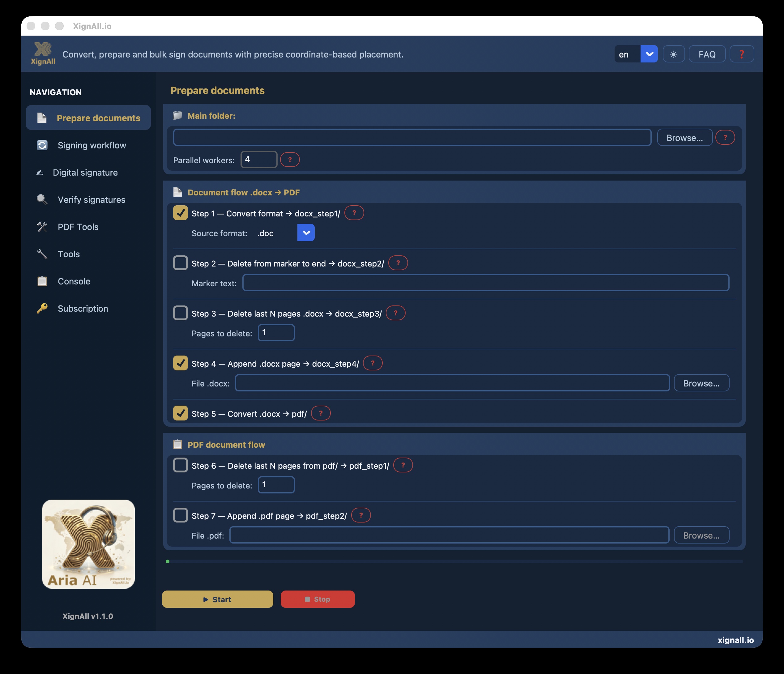Click the Digital signature pen icon
784x674 pixels.
coord(40,173)
